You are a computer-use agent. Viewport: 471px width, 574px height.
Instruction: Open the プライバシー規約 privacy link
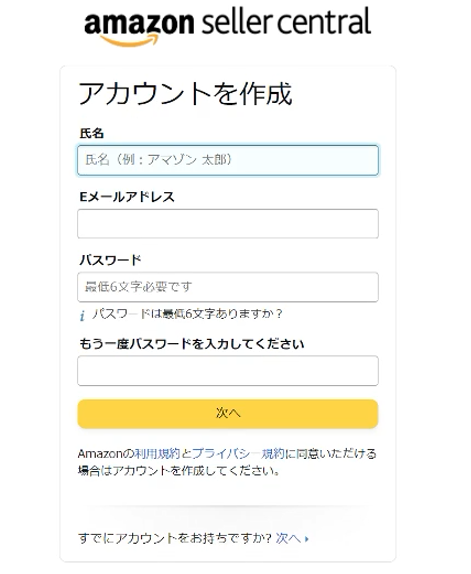[x=238, y=454]
